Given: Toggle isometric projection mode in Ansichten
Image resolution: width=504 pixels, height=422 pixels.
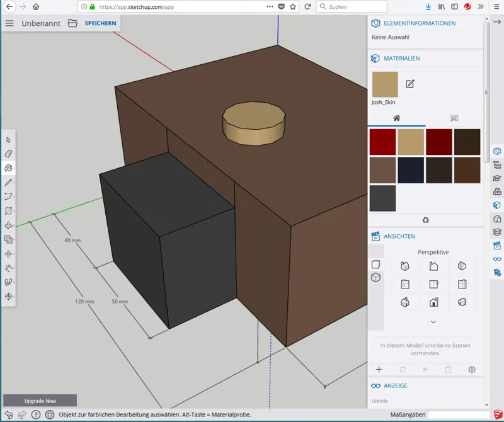Looking at the screenshot, I should pos(375,278).
